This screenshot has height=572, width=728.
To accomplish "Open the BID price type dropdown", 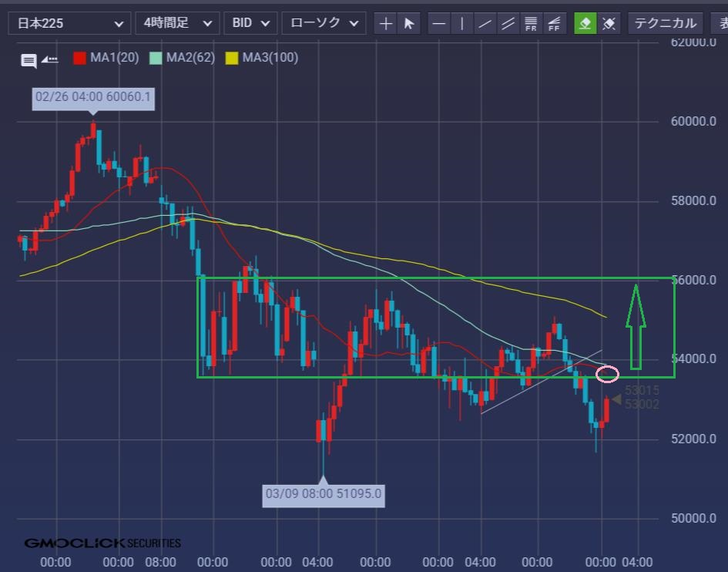I will [250, 23].
